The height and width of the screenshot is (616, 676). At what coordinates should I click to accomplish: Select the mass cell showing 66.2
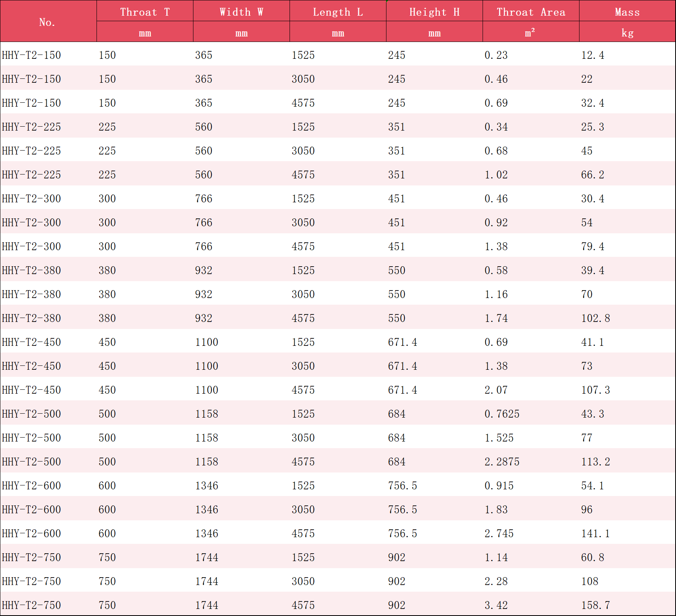[592, 175]
